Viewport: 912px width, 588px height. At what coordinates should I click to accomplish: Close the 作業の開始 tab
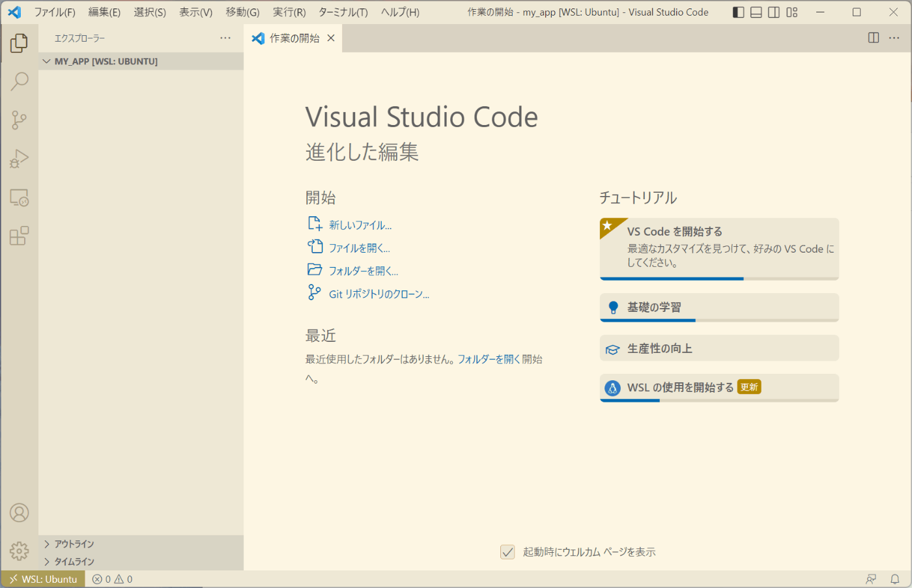pyautogui.click(x=331, y=38)
